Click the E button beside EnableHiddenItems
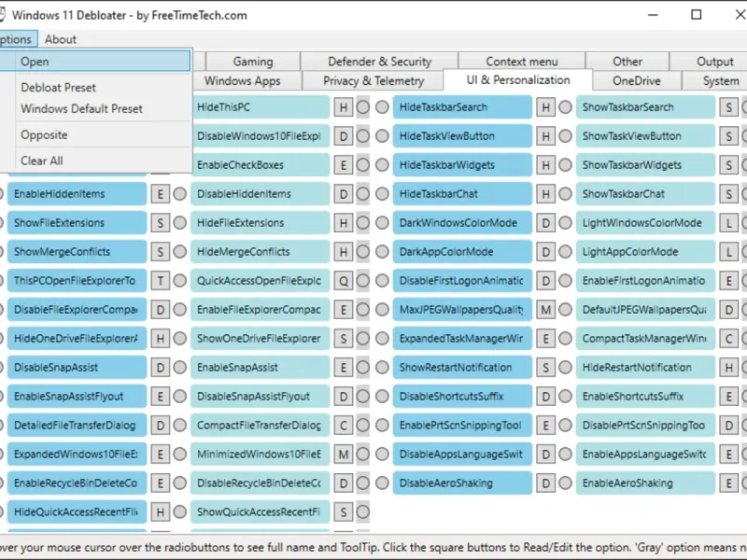The height and width of the screenshot is (560, 747). point(160,194)
